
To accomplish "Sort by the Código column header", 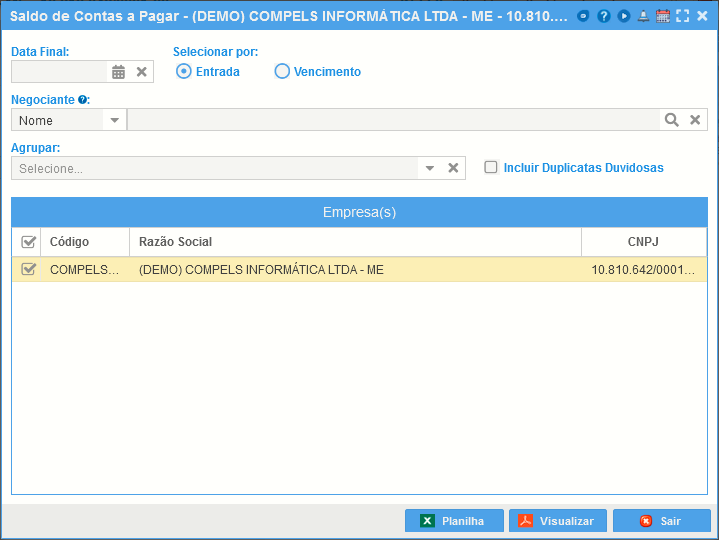I will (x=85, y=242).
